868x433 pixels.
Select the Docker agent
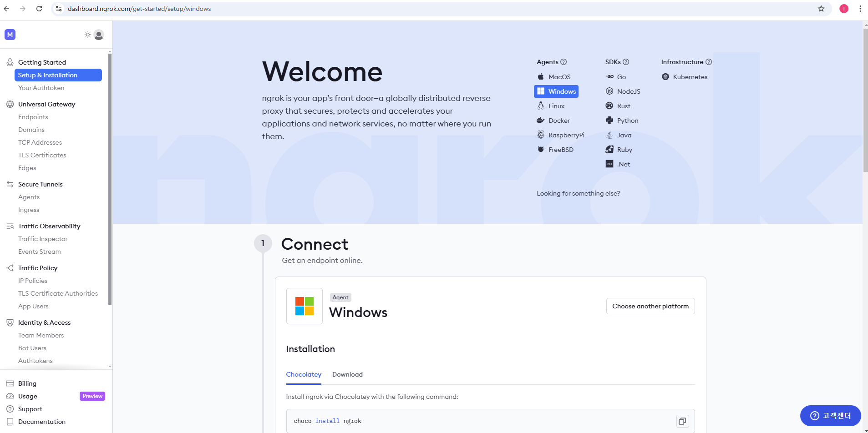(x=553, y=121)
